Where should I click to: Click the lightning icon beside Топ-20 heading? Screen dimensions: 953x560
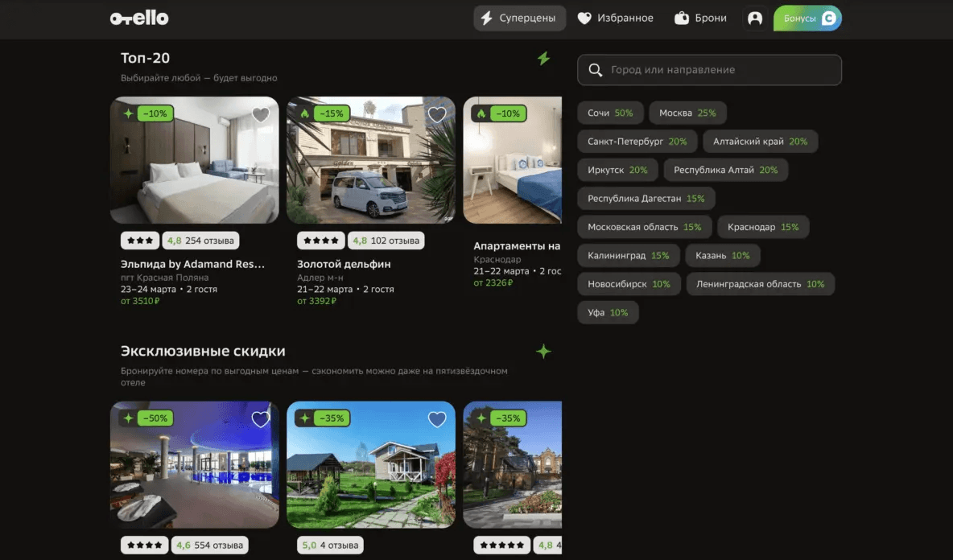point(543,58)
